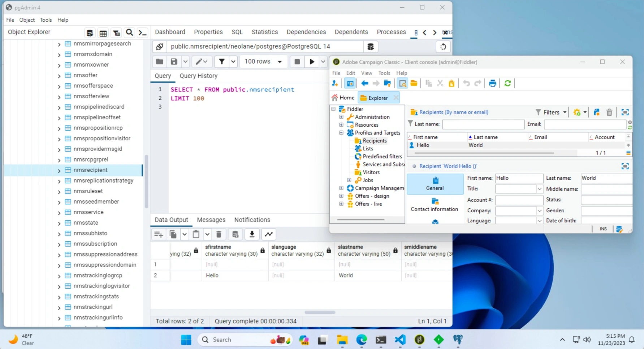Run the query with the Execute play button
The image size is (644, 349).
(x=312, y=61)
